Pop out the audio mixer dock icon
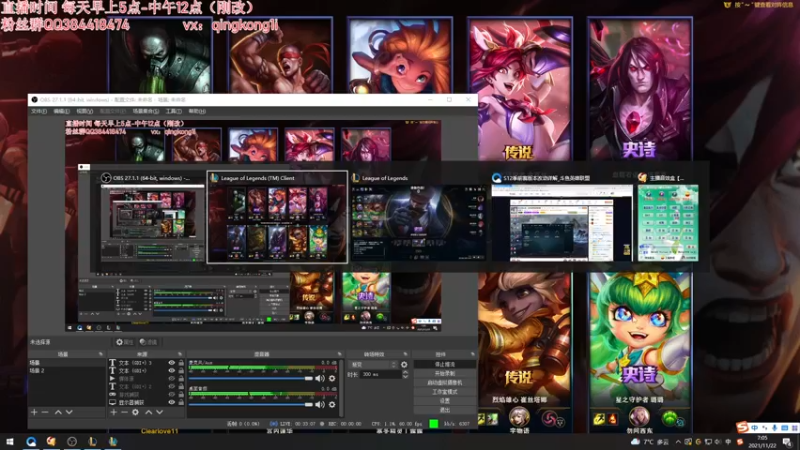This screenshot has height=450, width=800. 340,354
